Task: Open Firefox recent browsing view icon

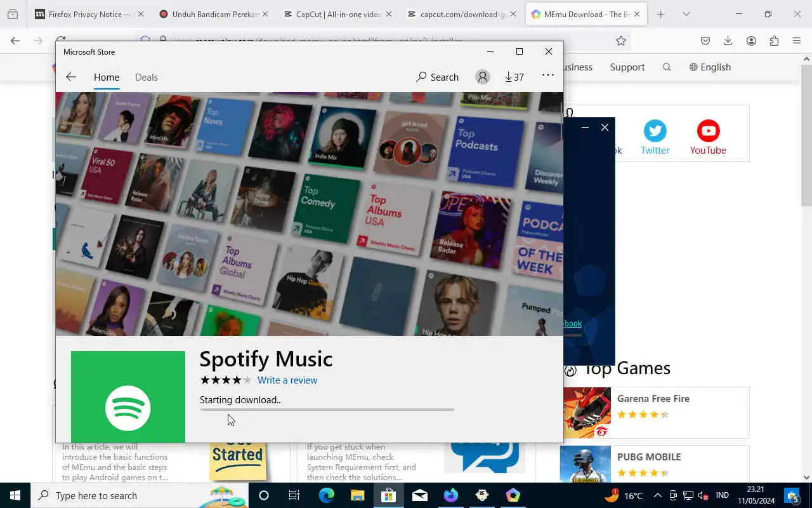Action: [x=13, y=14]
